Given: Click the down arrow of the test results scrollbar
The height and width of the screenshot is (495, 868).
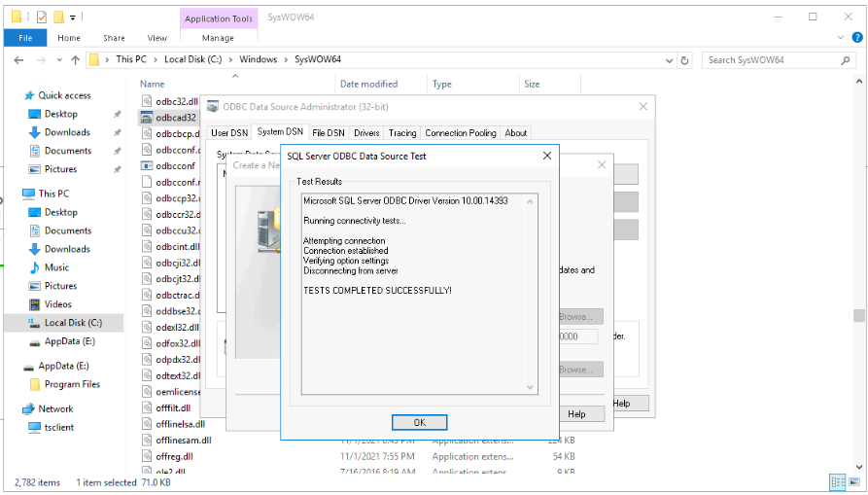Looking at the screenshot, I should (x=530, y=387).
